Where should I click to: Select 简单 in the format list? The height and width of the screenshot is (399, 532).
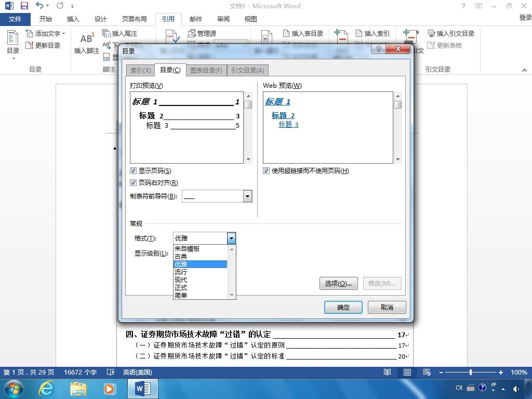[x=200, y=295]
